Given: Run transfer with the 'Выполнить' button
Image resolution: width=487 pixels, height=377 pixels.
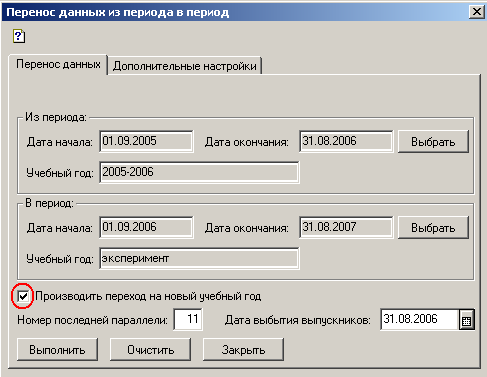Looking at the screenshot, I should point(57,350).
